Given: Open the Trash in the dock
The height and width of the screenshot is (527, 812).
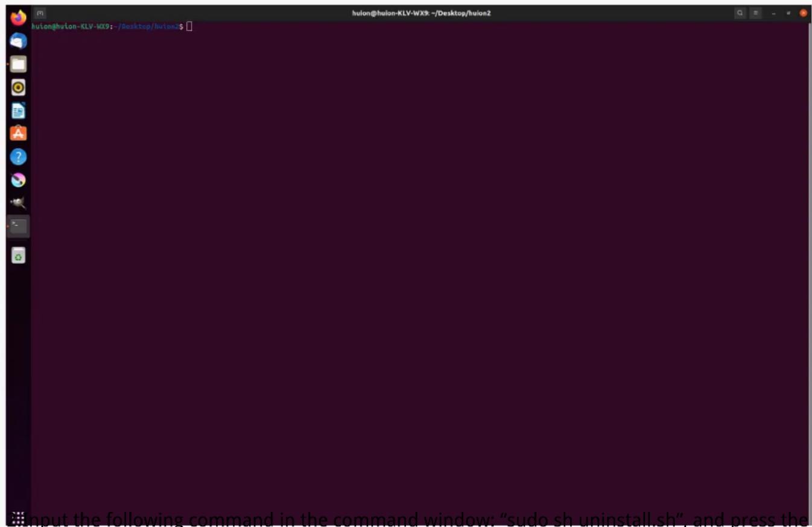Looking at the screenshot, I should click(x=19, y=256).
